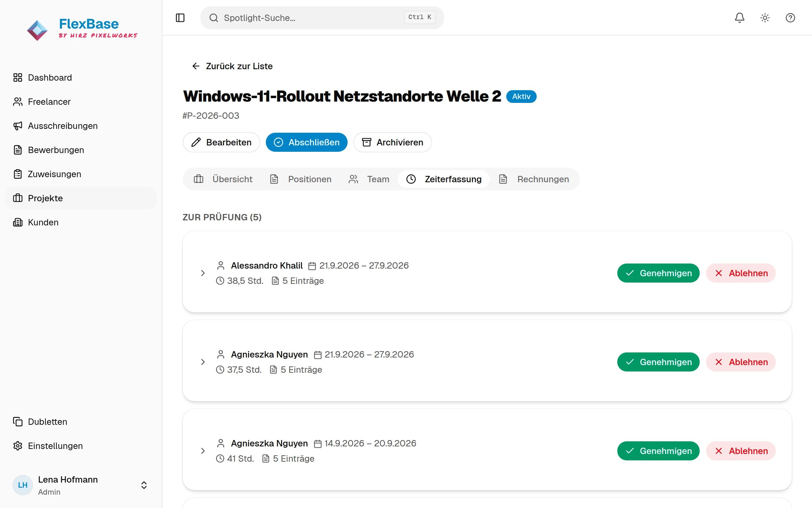Approve Alessandro Khalil's timesheet with Genehmigen
This screenshot has width=812, height=508.
[x=658, y=273]
